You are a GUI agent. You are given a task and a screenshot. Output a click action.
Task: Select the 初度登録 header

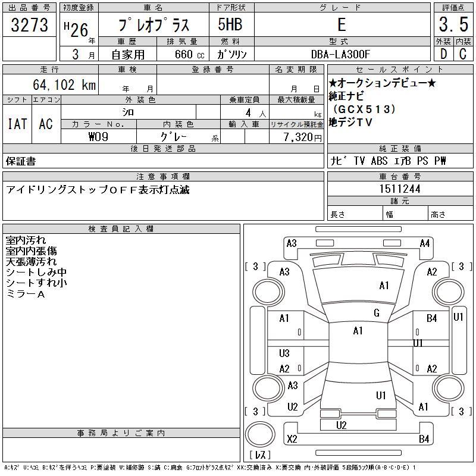[79, 8]
